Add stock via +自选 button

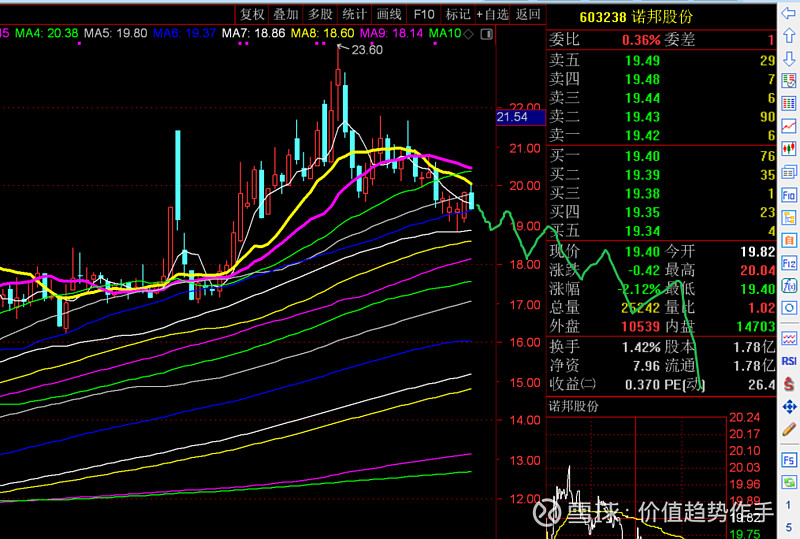(x=491, y=14)
